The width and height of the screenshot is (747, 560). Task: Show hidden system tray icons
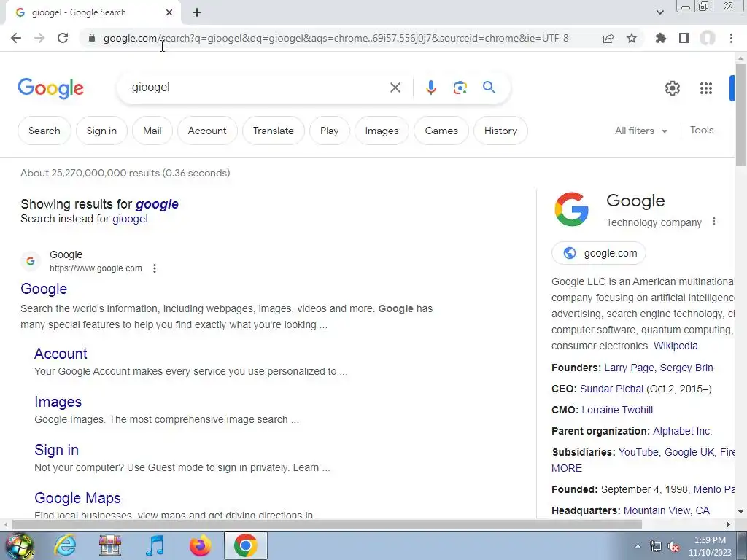click(638, 546)
